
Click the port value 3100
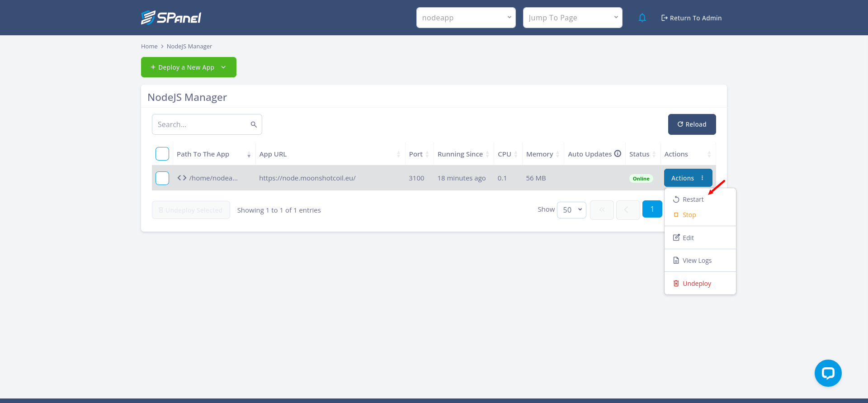(x=416, y=178)
